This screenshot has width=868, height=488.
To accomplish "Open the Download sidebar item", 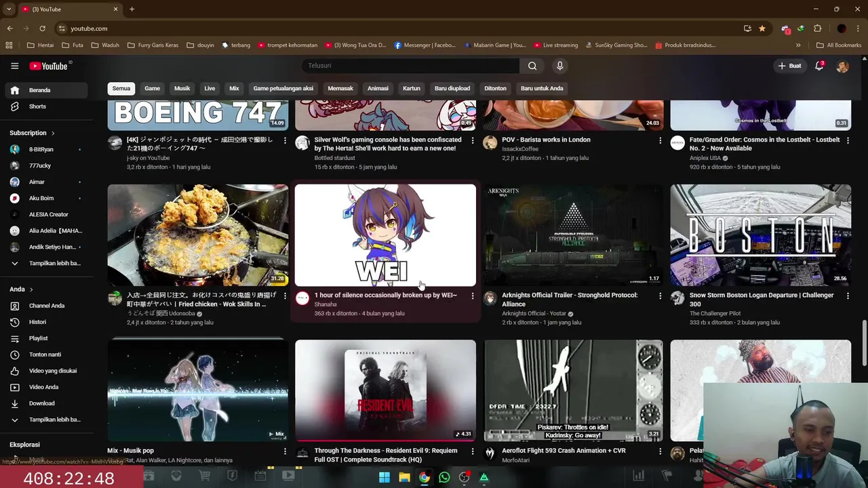I will (x=46, y=403).
